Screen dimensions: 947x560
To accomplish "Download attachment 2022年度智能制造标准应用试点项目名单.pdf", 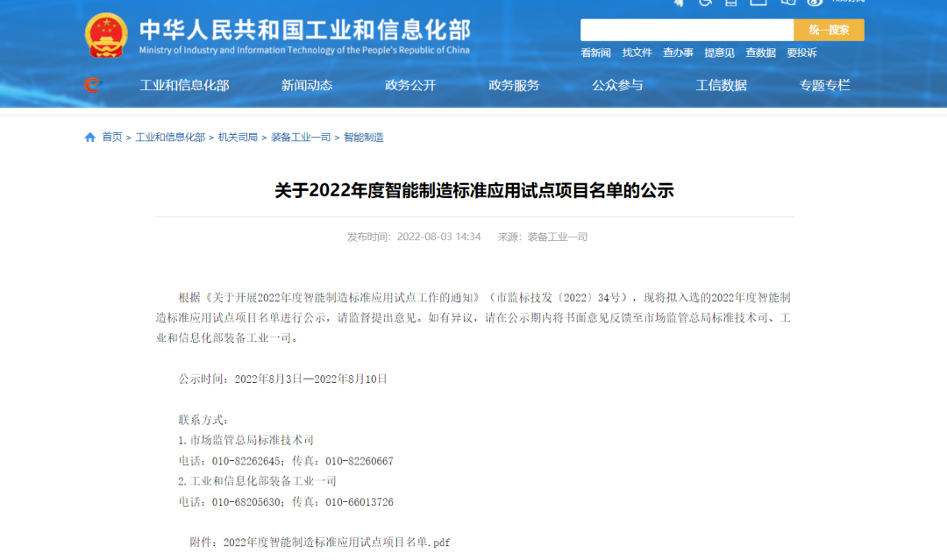I will pos(337,542).
